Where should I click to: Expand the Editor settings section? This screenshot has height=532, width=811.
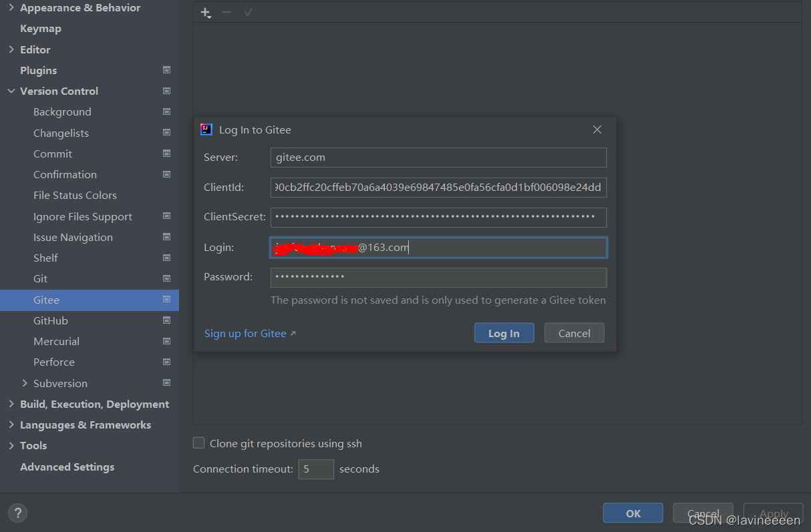pyautogui.click(x=11, y=49)
